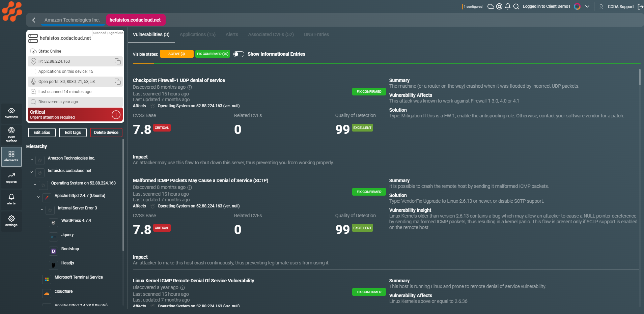Open the Reports section
The image size is (644, 314).
coord(11,178)
